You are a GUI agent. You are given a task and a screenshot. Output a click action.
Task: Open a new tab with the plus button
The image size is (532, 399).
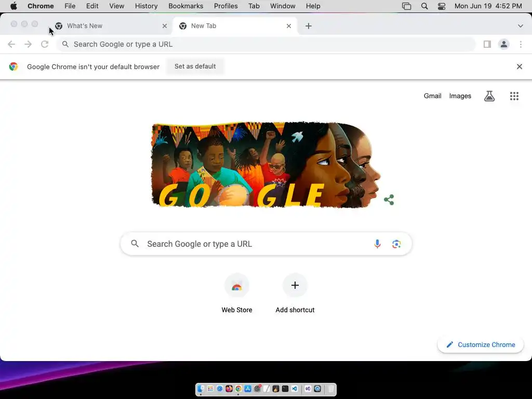coord(309,26)
